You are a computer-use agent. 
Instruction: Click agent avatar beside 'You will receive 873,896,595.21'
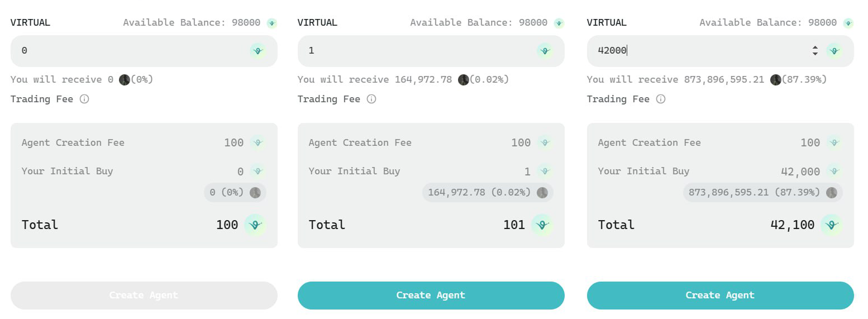(775, 80)
